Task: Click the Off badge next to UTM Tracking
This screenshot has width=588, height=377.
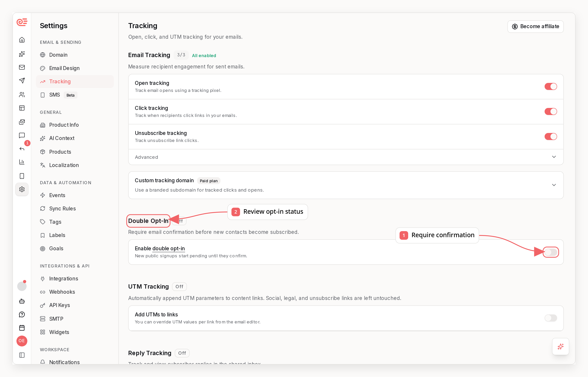Action: click(x=179, y=287)
